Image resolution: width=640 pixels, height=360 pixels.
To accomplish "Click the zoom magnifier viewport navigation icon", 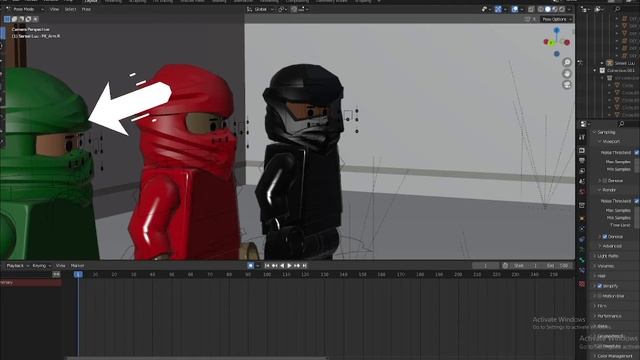I will pyautogui.click(x=567, y=62).
